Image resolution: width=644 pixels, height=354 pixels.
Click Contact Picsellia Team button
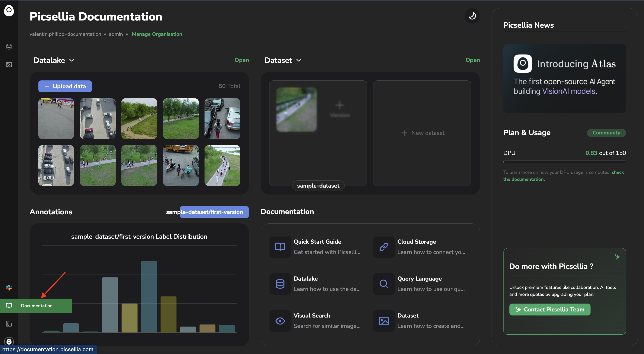click(x=550, y=310)
